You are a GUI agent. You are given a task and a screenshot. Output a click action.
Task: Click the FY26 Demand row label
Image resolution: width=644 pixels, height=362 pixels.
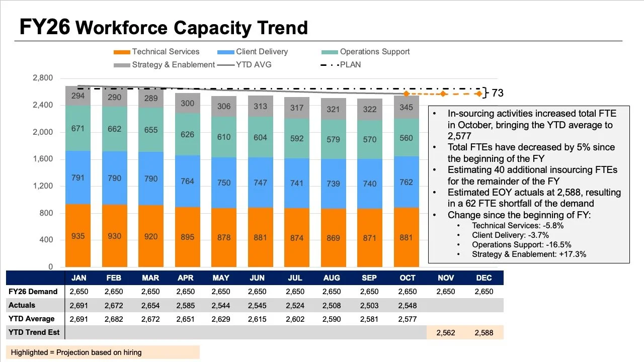click(x=33, y=292)
